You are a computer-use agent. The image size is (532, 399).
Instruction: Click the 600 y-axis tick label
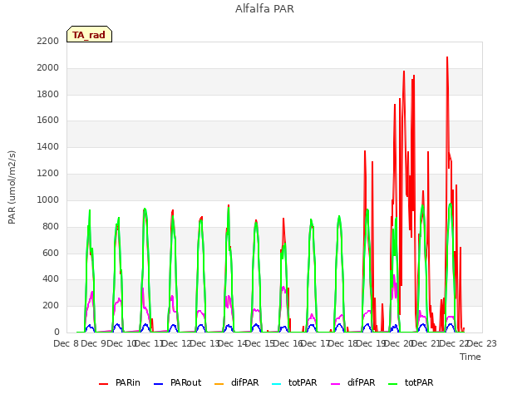51,253
